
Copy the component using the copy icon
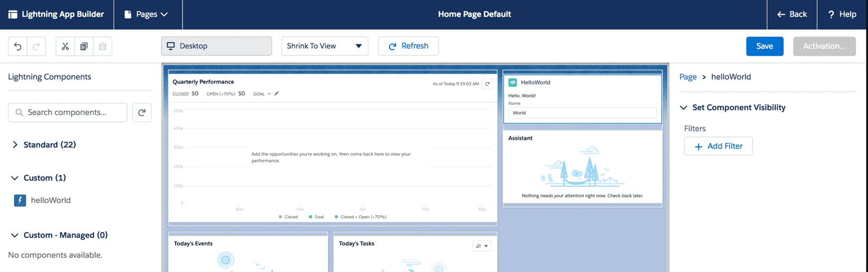pos(84,47)
